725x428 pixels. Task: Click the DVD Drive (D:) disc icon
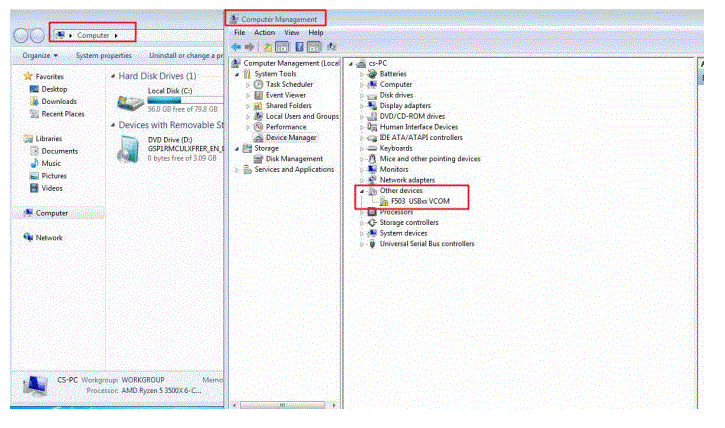(128, 150)
